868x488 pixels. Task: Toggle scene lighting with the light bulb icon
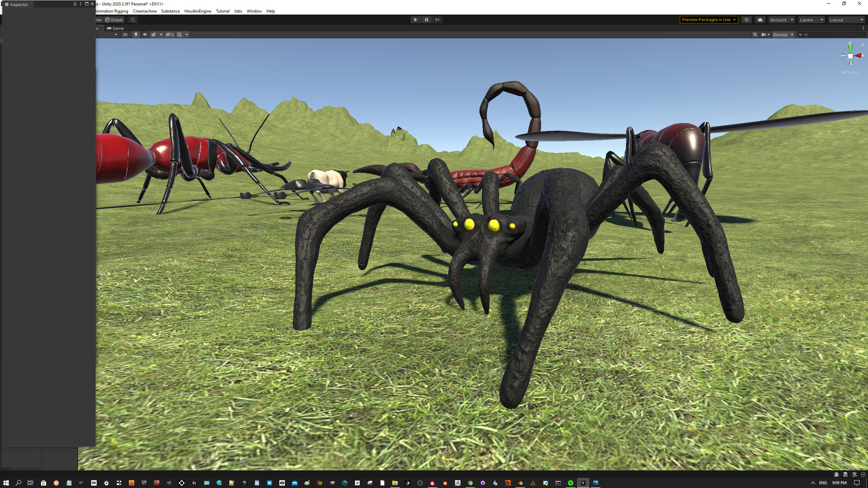[x=136, y=34]
